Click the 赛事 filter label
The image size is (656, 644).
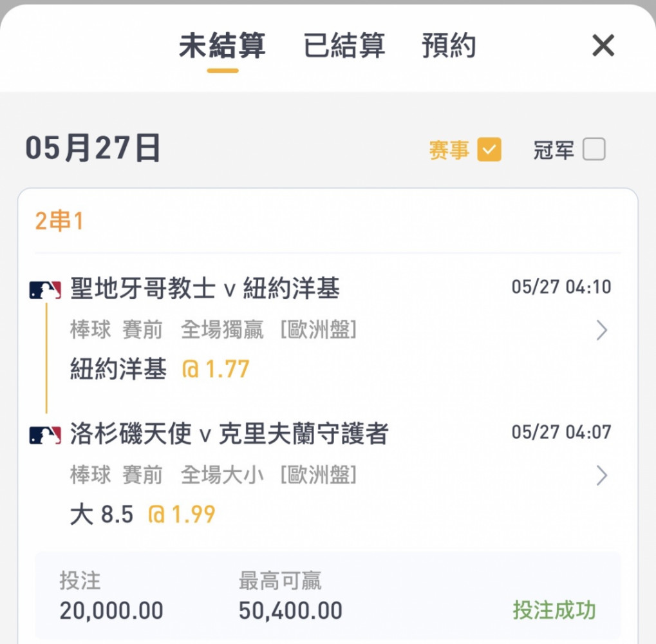coord(449,150)
